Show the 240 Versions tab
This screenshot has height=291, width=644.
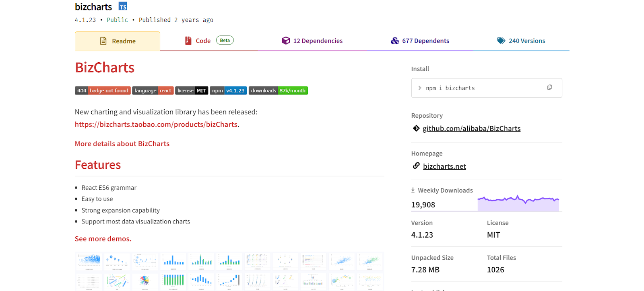(x=521, y=41)
